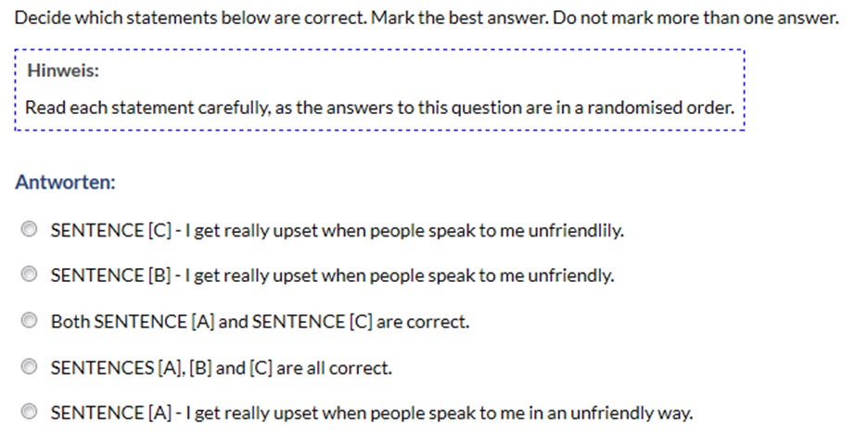Click the 'Decide which statements below' instruction
Image resolution: width=868 pixels, height=435 pixels.
pyautogui.click(x=191, y=18)
